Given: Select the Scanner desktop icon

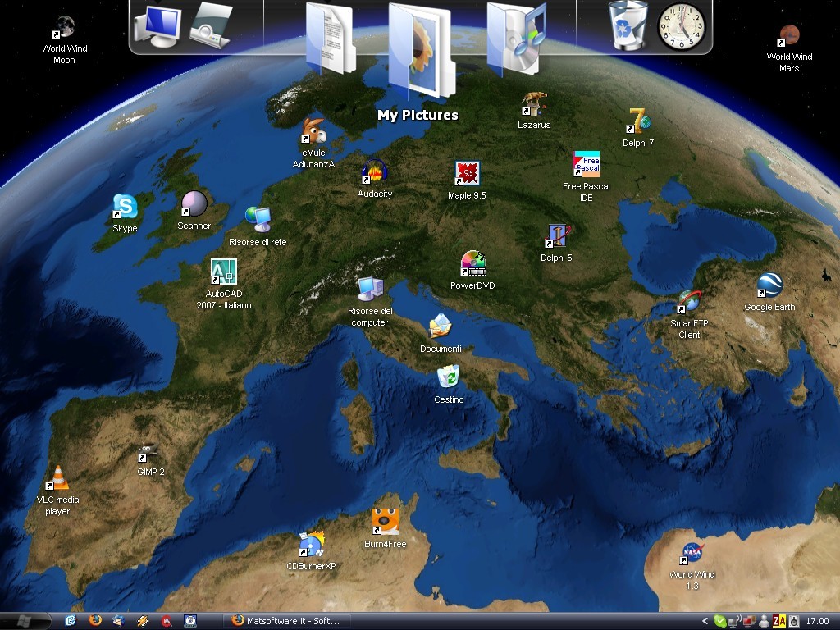Looking at the screenshot, I should click(x=194, y=211).
